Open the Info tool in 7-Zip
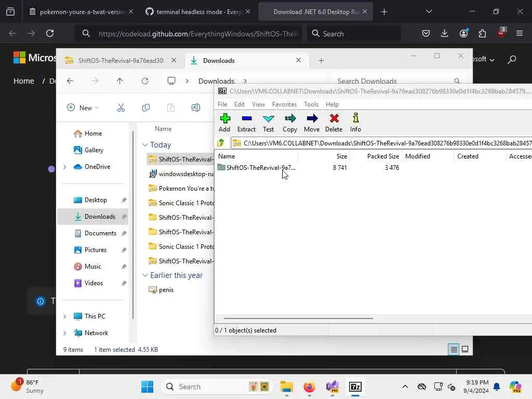Image resolution: width=532 pixels, height=399 pixels. coord(355,123)
